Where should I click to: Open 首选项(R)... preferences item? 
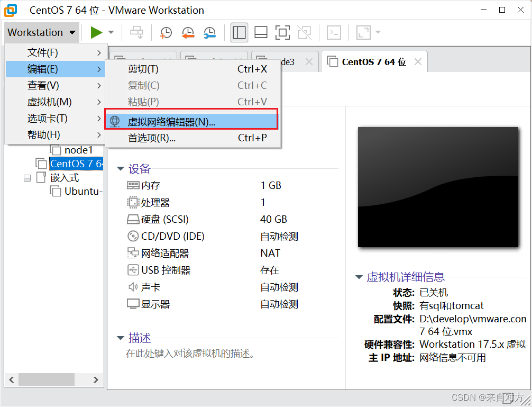(192, 138)
